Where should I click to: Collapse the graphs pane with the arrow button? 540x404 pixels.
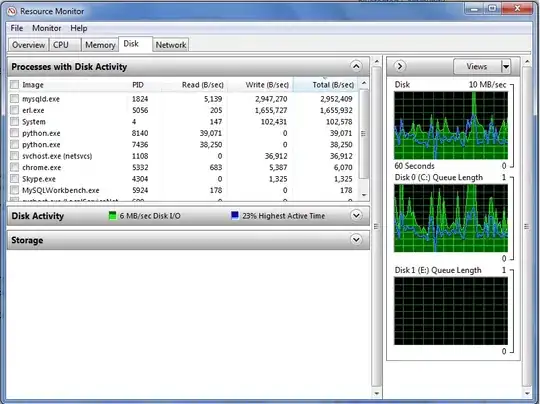pyautogui.click(x=399, y=66)
